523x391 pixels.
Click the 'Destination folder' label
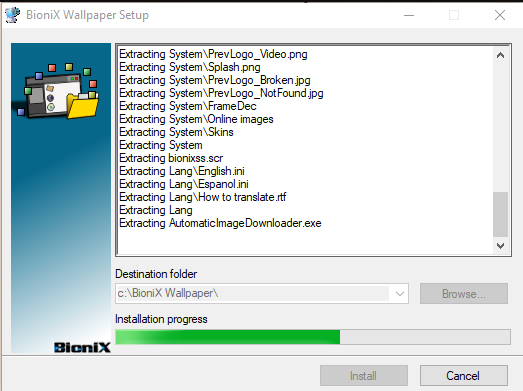point(156,274)
